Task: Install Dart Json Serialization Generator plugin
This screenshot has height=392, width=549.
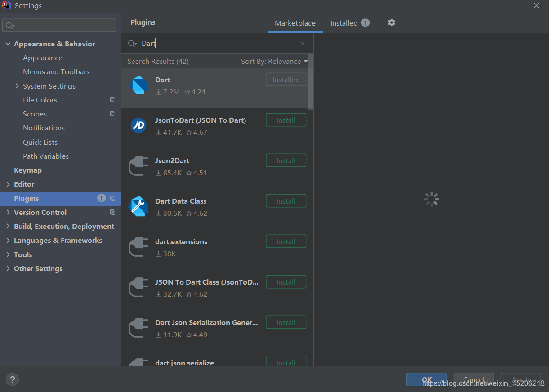Action: point(286,322)
